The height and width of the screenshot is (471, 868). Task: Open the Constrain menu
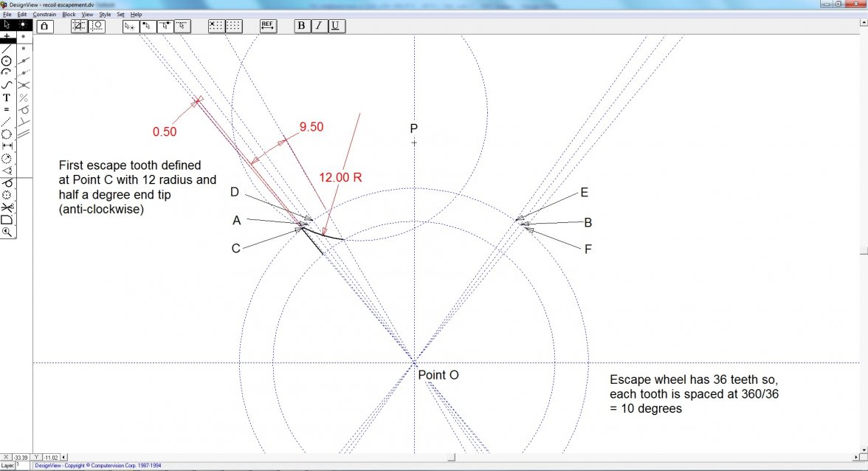tap(44, 14)
